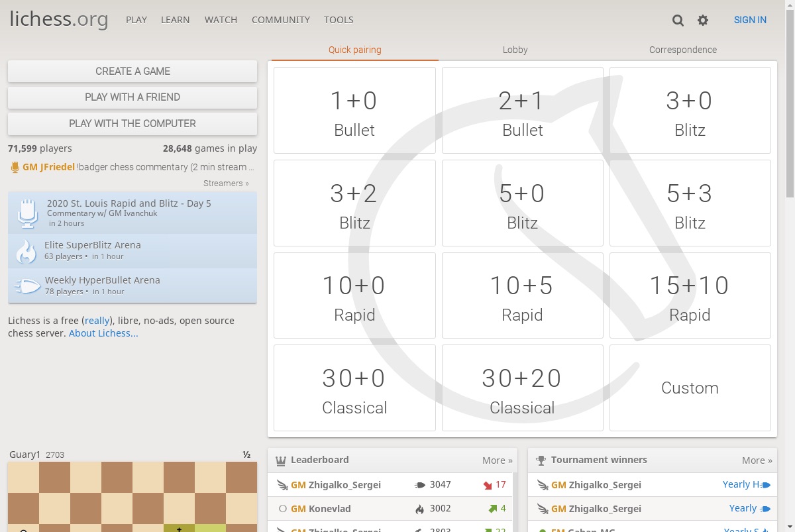The width and height of the screenshot is (795, 532).
Task: Click the bullet rating icon next to 3047
Action: click(x=420, y=485)
